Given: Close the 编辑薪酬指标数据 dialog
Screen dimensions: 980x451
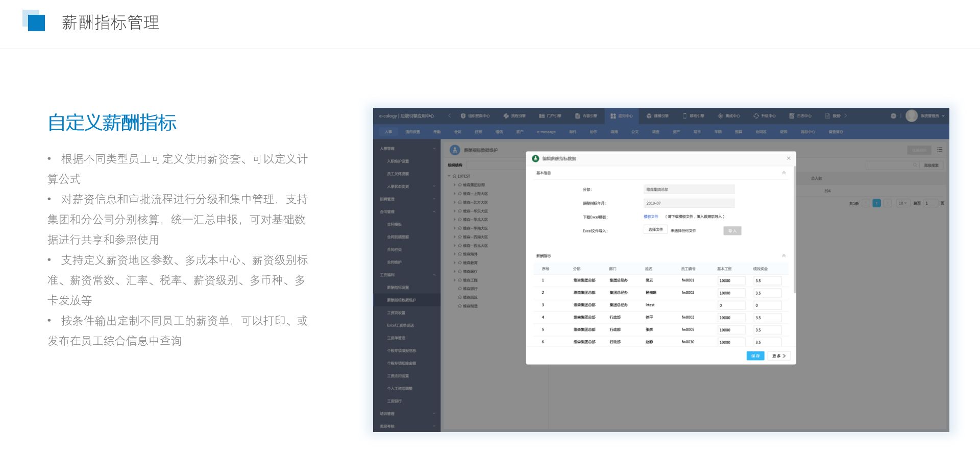Looking at the screenshot, I should click(x=789, y=158).
